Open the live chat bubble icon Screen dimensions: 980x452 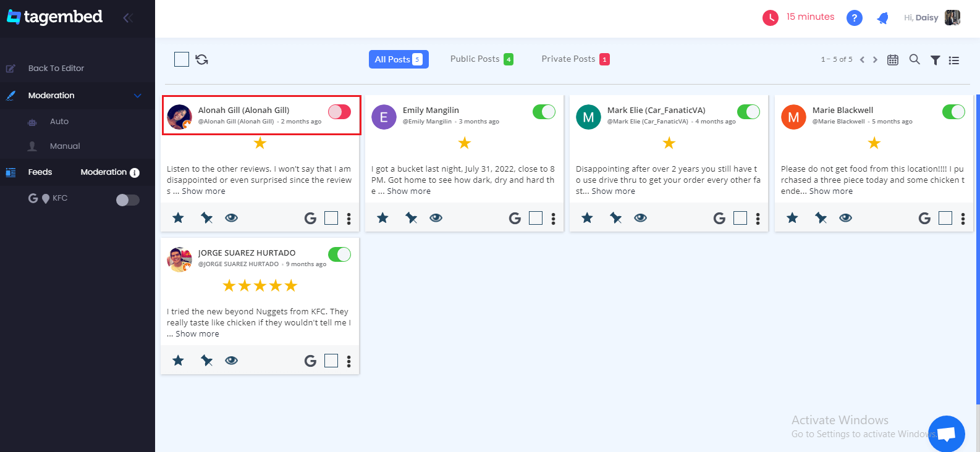(947, 433)
